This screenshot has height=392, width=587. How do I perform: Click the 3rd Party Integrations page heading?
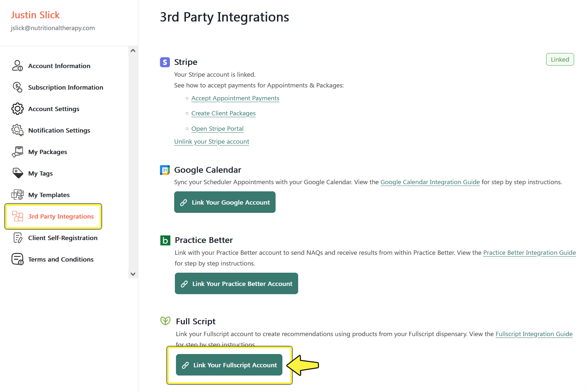tap(224, 17)
